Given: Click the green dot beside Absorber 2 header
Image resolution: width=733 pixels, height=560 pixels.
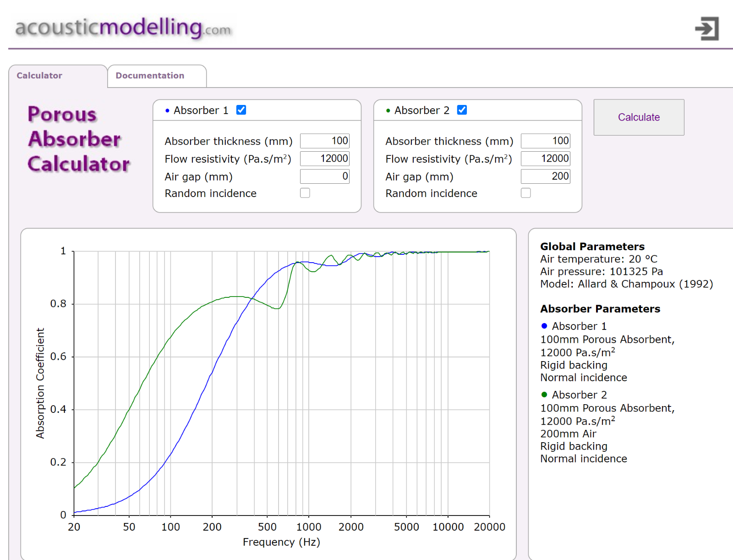Looking at the screenshot, I should [x=388, y=110].
